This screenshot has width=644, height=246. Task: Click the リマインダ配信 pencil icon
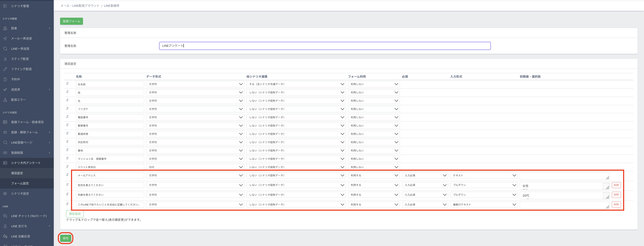5,69
